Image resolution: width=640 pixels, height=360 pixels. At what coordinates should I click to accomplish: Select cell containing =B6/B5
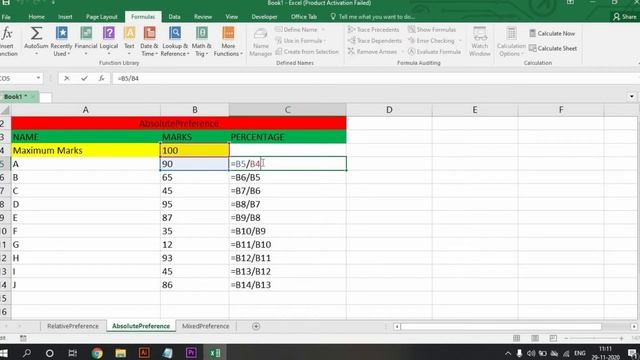pyautogui.click(x=288, y=177)
